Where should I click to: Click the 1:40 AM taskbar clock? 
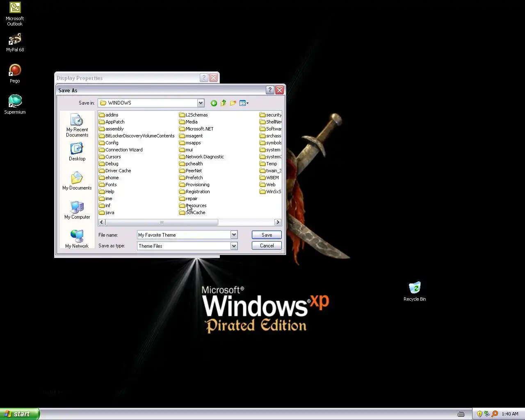click(x=510, y=414)
